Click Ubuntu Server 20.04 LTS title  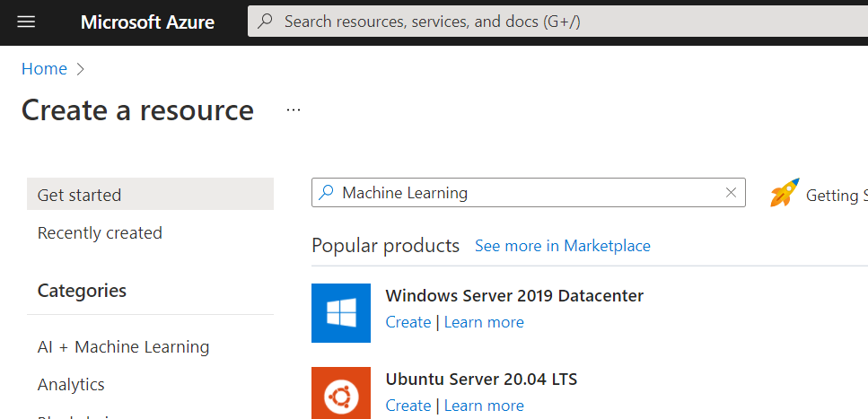(481, 380)
